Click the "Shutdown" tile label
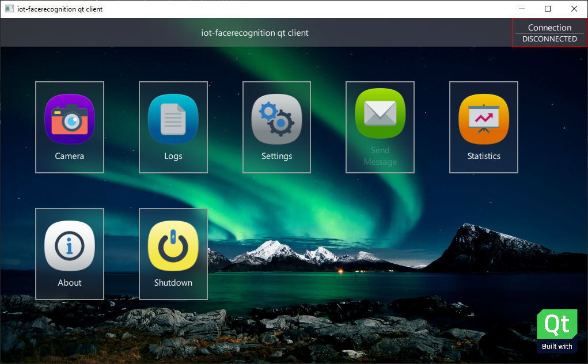The image size is (588, 364). coord(173,283)
